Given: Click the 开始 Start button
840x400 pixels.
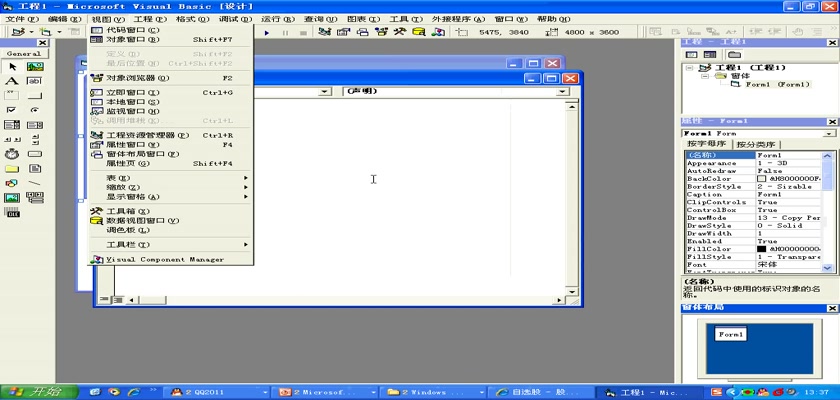Looking at the screenshot, I should click(35, 391).
